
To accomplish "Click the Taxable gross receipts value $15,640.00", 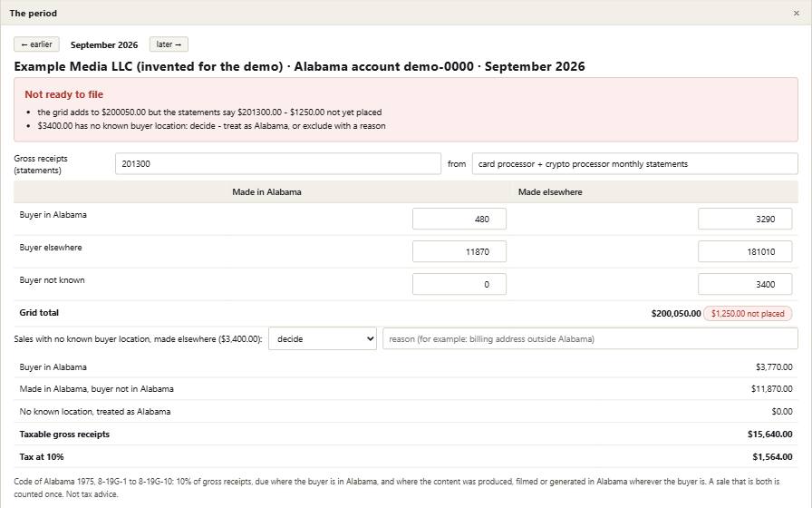I will (769, 435).
